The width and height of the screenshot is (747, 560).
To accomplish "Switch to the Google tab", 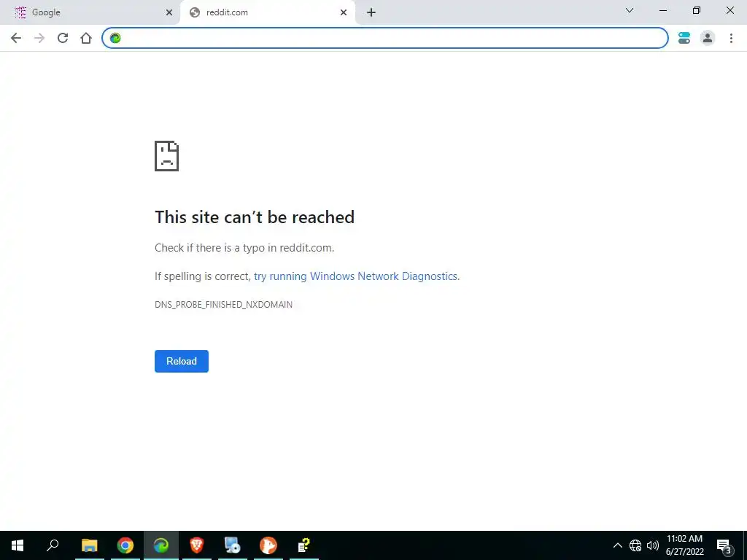I will point(90,12).
